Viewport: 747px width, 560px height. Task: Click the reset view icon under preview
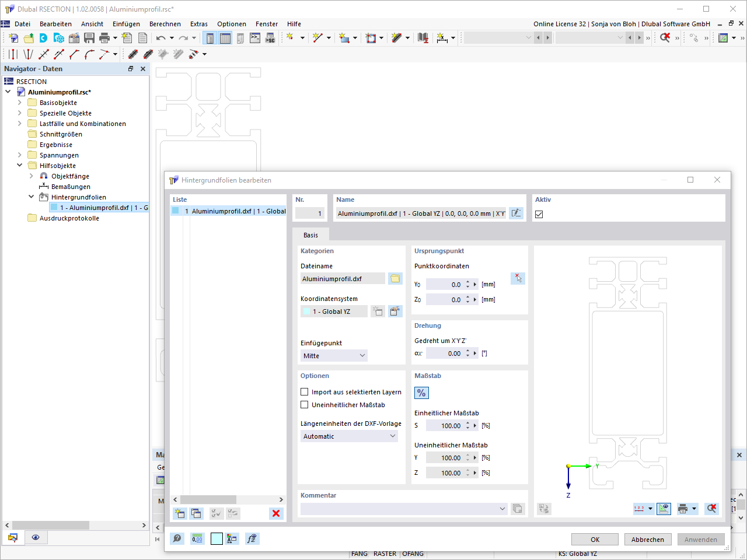(x=711, y=509)
